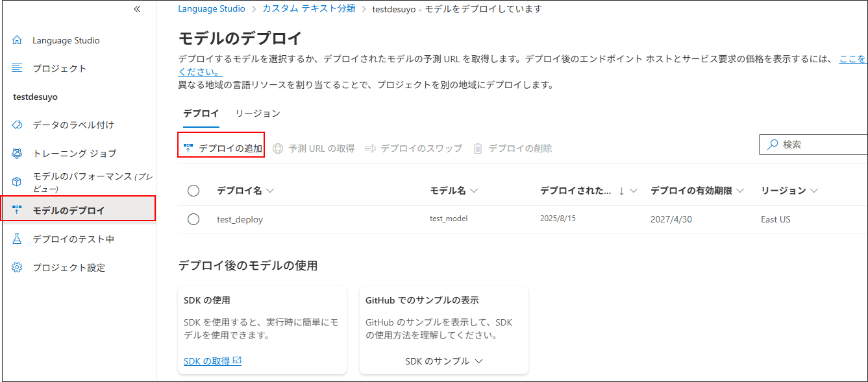This screenshot has height=382, width=868.
Task: Click the East US region cell
Action: coord(776,219)
